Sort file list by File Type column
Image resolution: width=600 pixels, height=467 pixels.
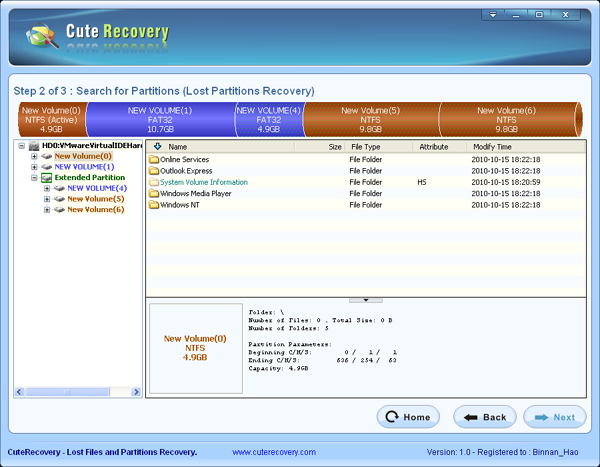point(366,147)
